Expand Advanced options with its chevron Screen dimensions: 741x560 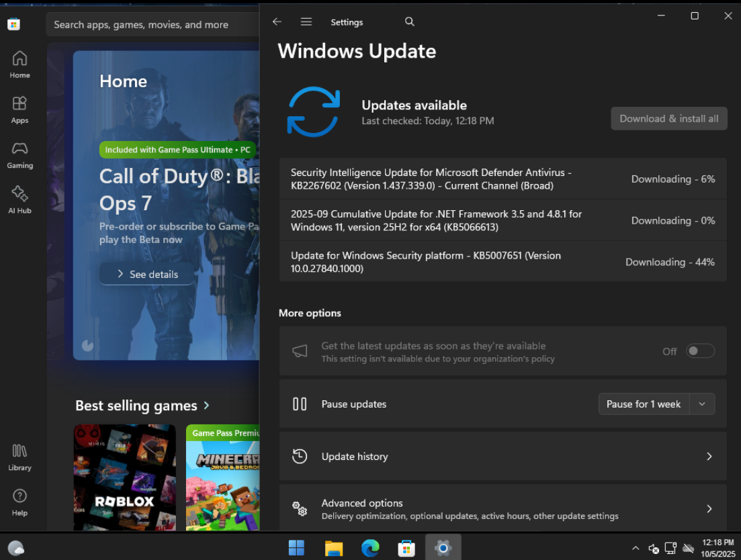click(709, 509)
